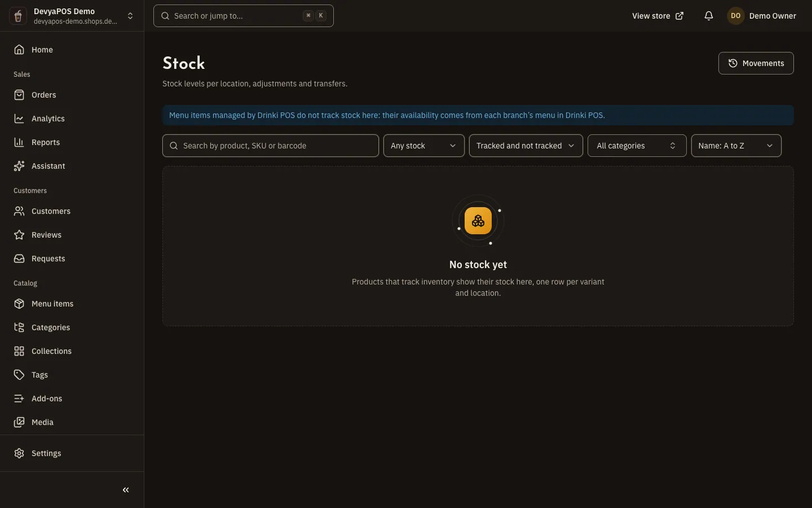Click the product, SKU or barcode search field
812x508 pixels.
point(271,146)
